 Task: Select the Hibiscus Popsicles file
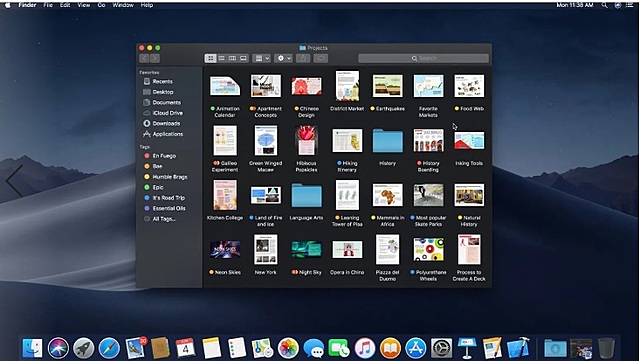pos(307,140)
